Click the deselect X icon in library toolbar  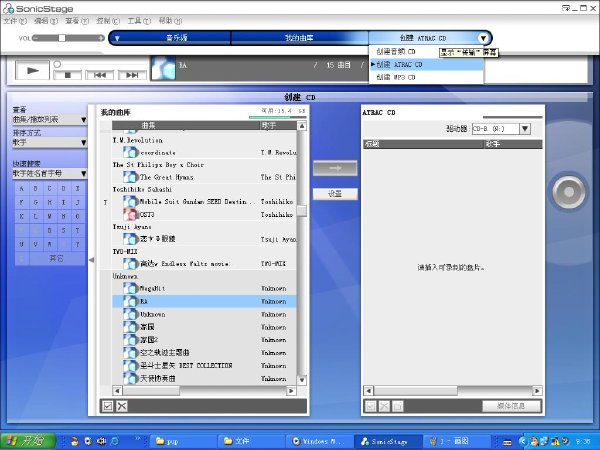122,406
